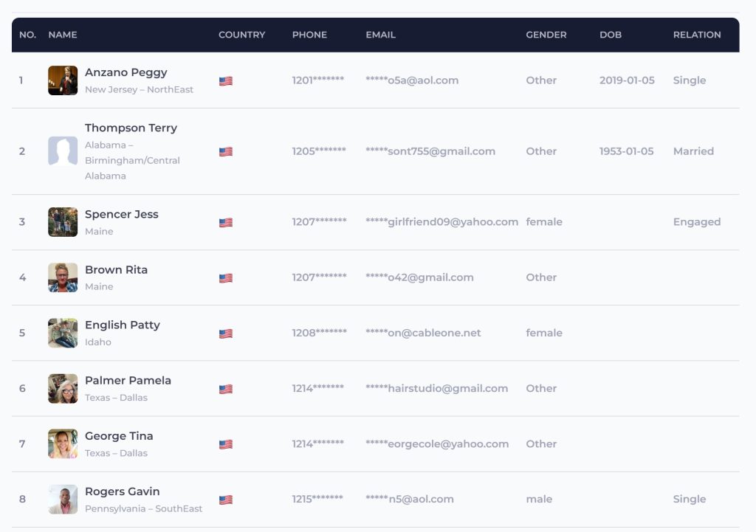756x532 pixels.
Task: Sort by the NAME column header
Action: pos(63,35)
